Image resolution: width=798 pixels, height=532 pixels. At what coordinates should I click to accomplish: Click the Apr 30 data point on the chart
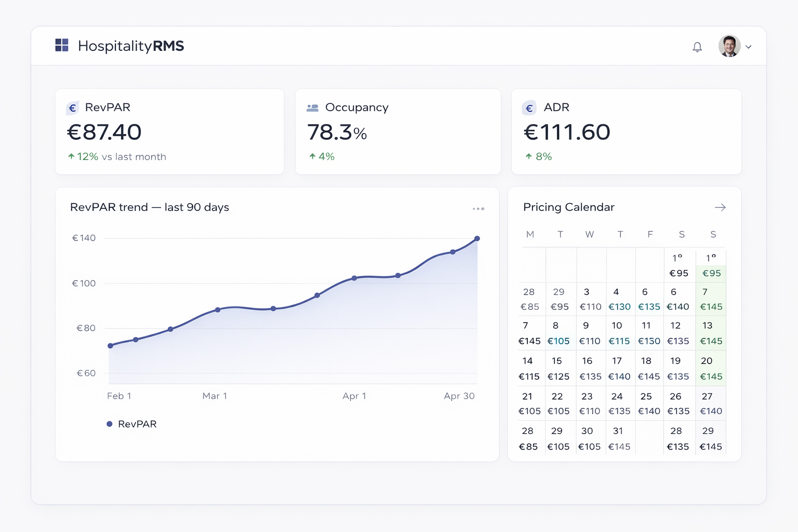[x=477, y=239]
